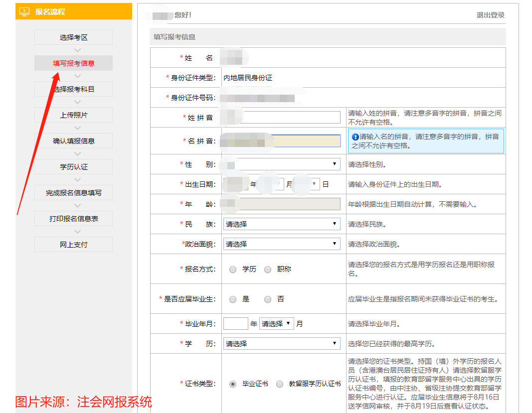Screen dimensions: 532x413
Task: Expand the 学历 education level dropdown
Action: pos(282,343)
